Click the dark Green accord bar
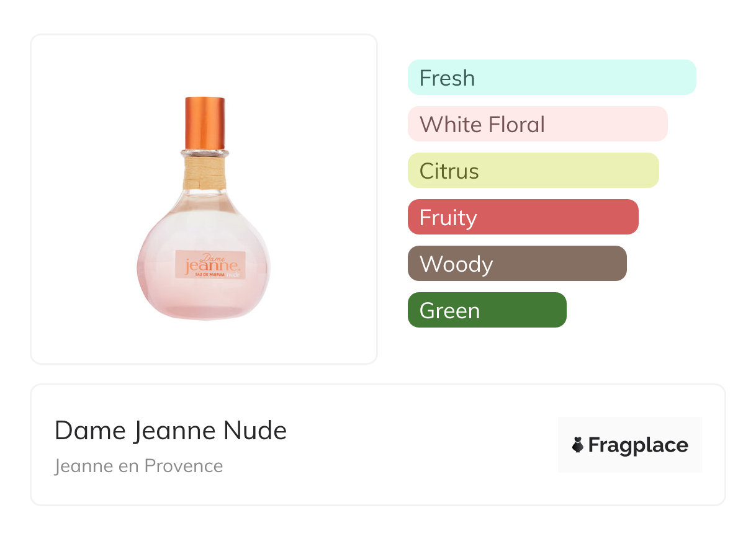The width and height of the screenshot is (756, 536). [487, 310]
